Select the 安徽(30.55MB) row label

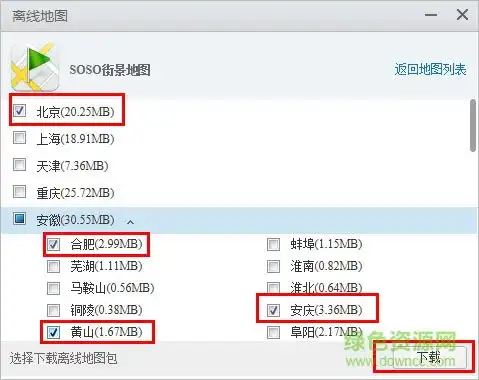(x=75, y=220)
